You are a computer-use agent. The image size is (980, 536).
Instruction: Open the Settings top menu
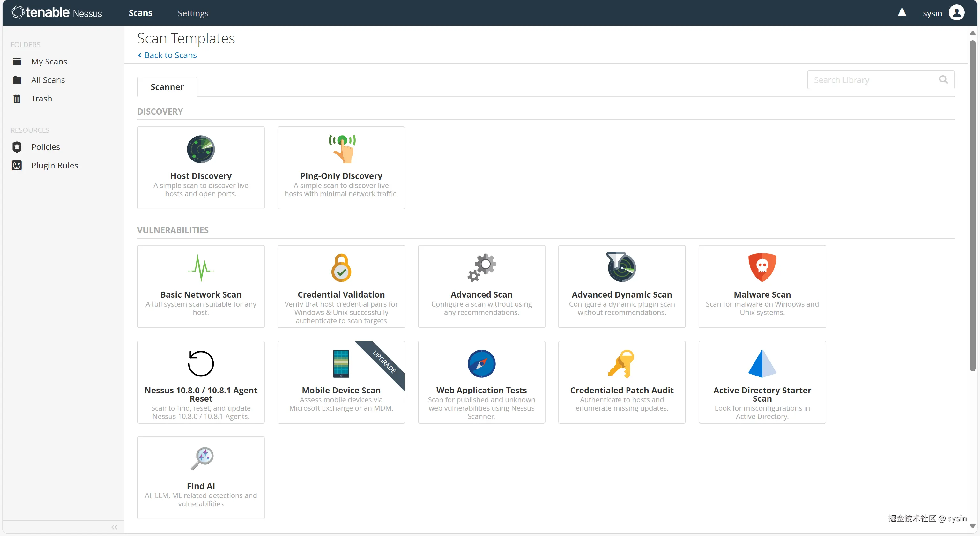(x=193, y=13)
